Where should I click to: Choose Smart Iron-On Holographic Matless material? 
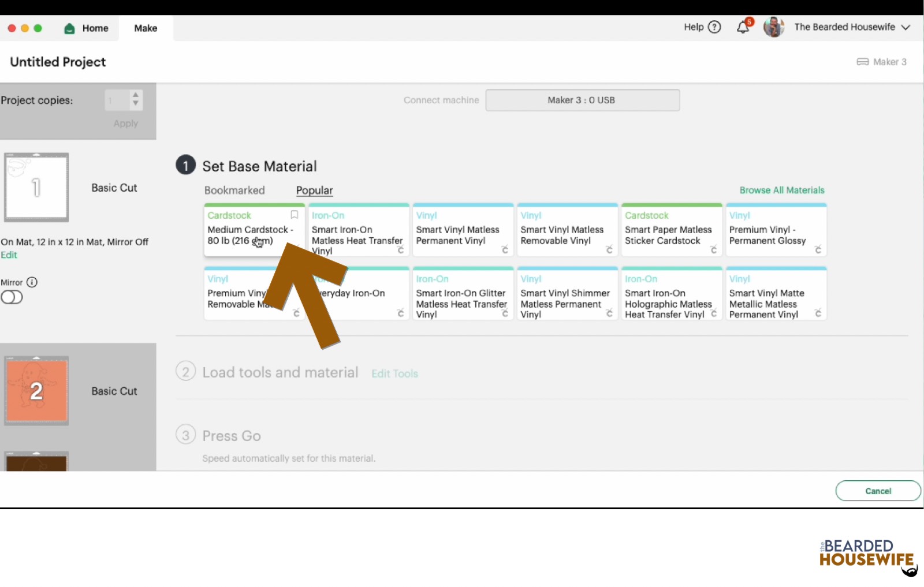click(672, 294)
